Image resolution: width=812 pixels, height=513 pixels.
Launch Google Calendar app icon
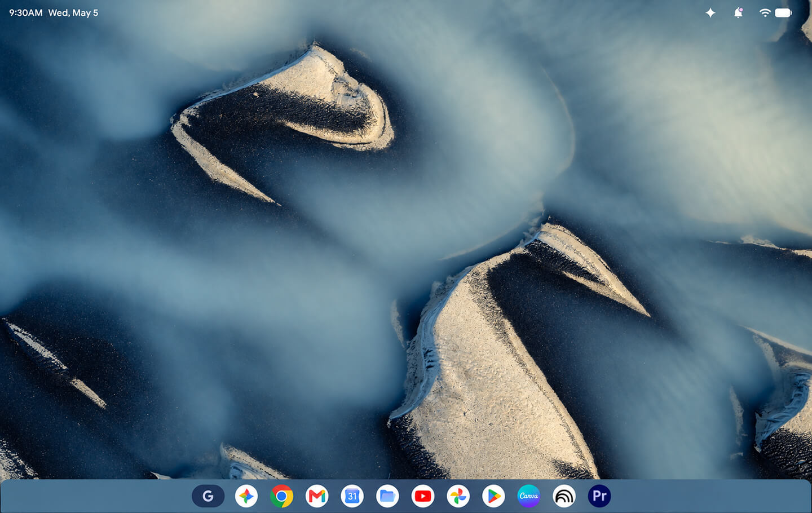coord(352,496)
